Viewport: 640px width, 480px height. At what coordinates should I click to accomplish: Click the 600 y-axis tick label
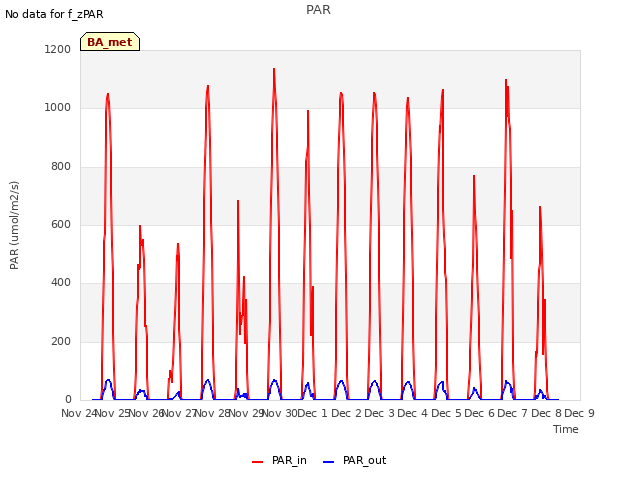tap(61, 224)
